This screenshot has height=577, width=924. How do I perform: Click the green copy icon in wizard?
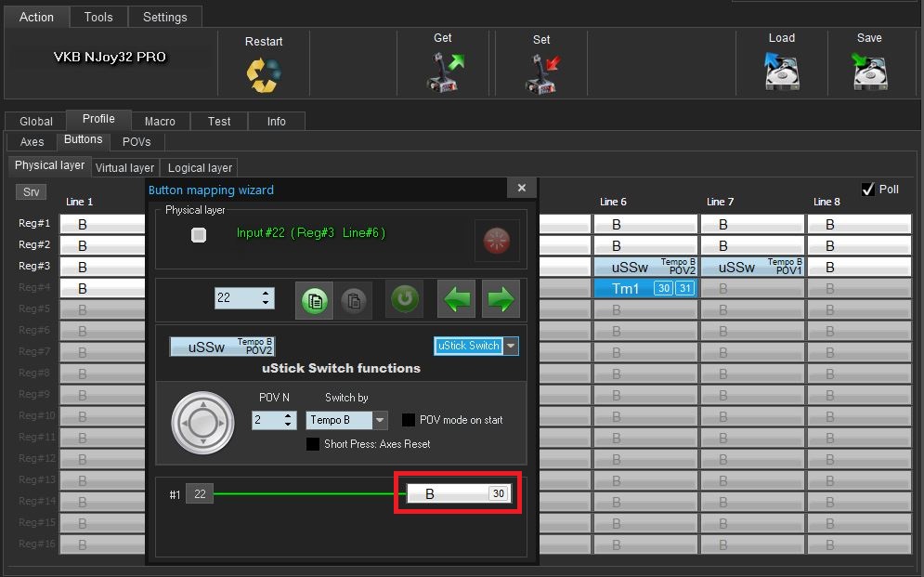tap(315, 300)
